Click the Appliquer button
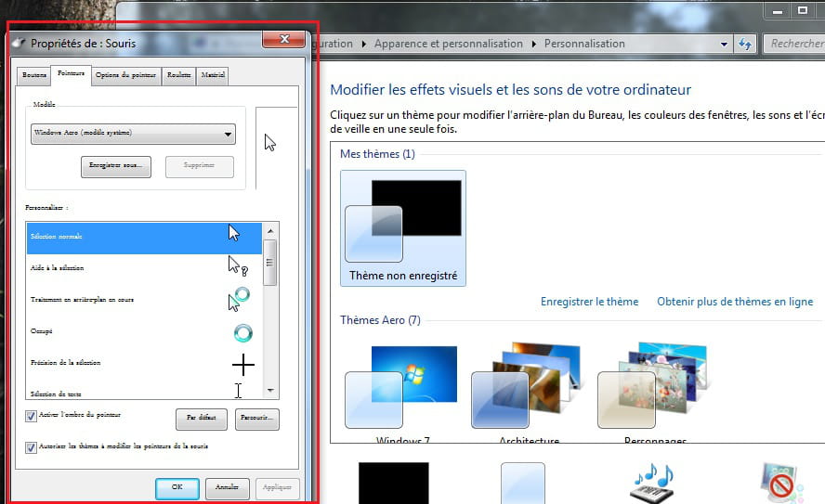825x504 pixels. click(277, 488)
